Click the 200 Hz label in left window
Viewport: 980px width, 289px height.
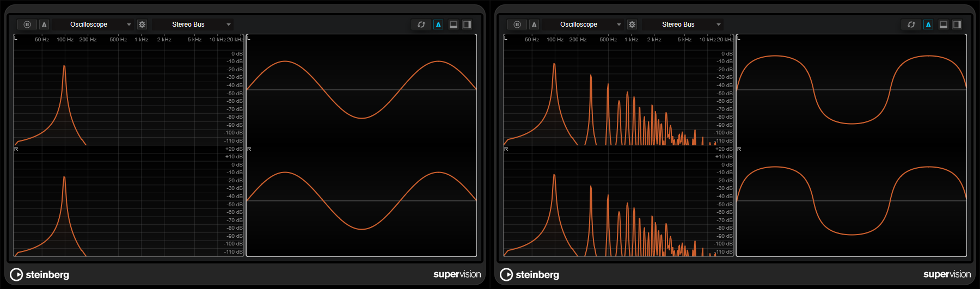click(x=88, y=40)
